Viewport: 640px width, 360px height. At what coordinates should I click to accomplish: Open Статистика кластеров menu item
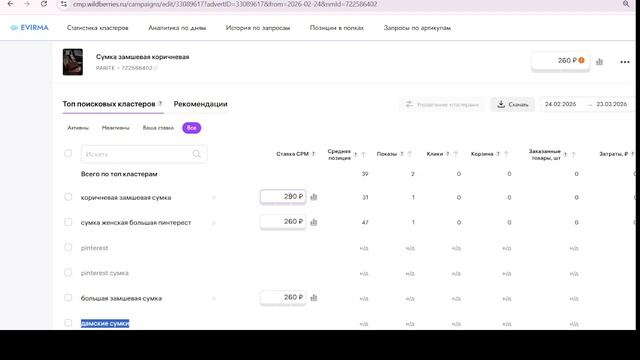pyautogui.click(x=98, y=28)
